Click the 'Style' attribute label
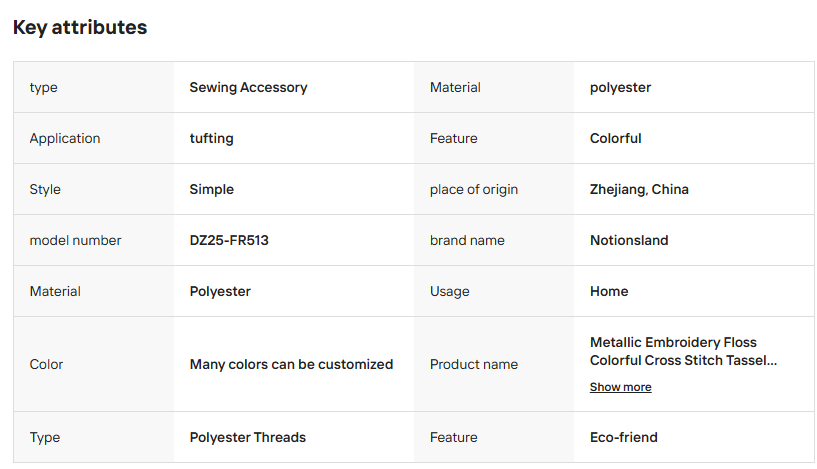 click(45, 190)
